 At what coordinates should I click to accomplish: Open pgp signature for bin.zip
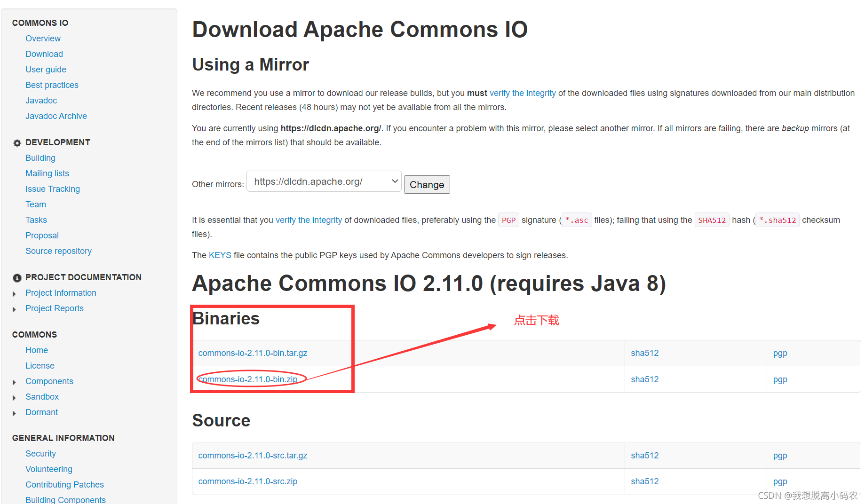point(780,380)
